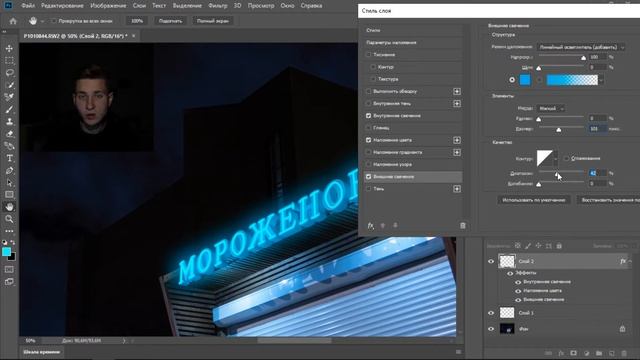Select the Lasso tool
640x360 pixels.
[9, 73]
